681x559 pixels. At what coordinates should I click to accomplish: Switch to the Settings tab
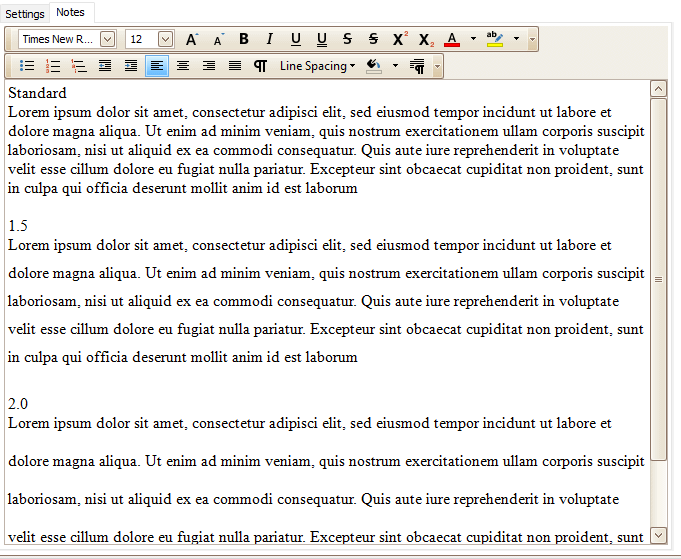click(x=25, y=14)
